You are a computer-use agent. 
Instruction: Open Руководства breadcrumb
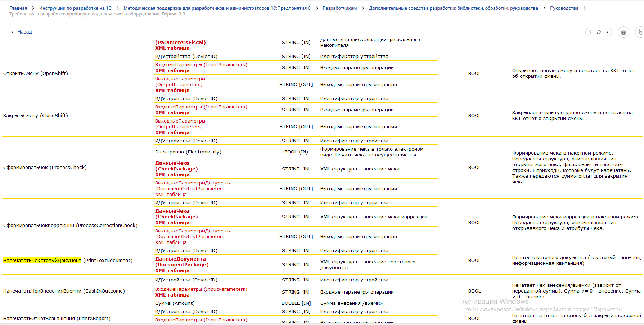click(x=564, y=8)
